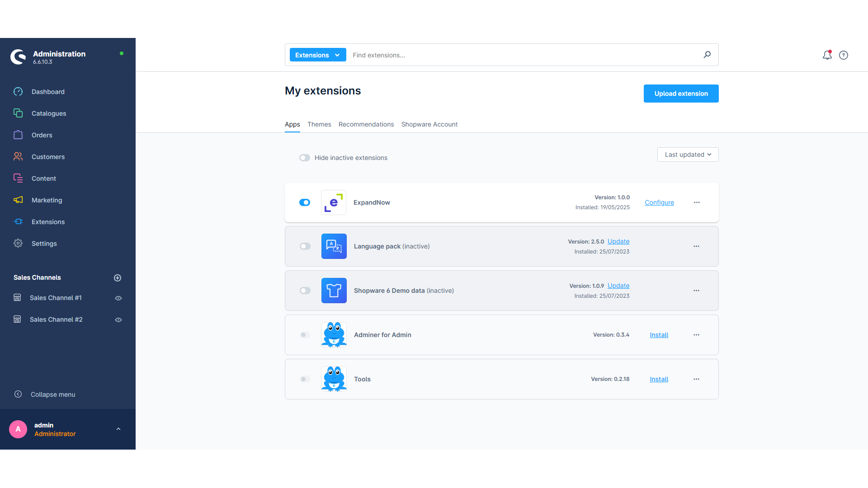Expand the admin user menu chevron
The width and height of the screenshot is (868, 488).
click(118, 429)
